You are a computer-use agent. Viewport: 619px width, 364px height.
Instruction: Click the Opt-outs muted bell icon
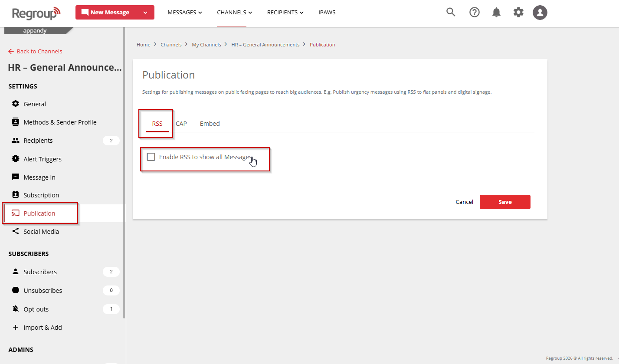click(x=16, y=309)
